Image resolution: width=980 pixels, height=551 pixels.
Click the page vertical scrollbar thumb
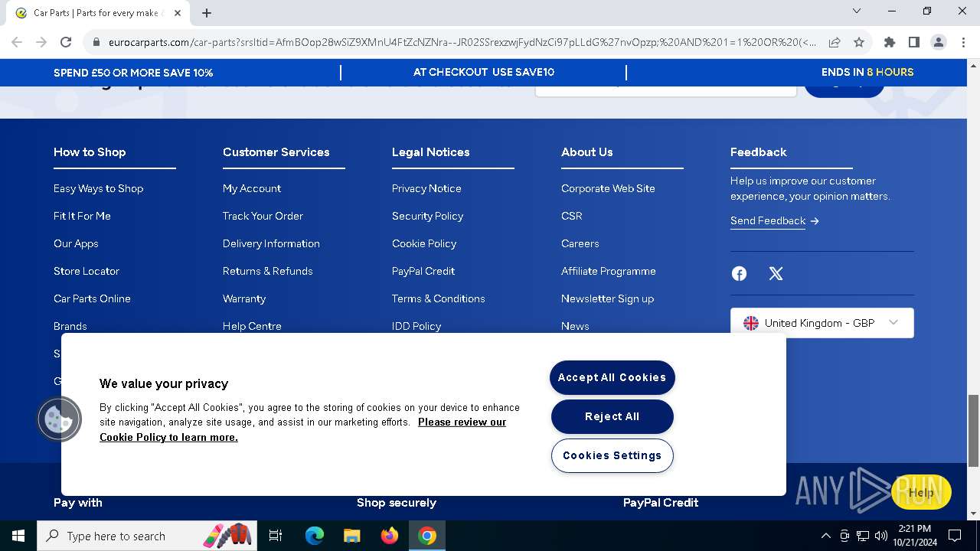point(973,430)
